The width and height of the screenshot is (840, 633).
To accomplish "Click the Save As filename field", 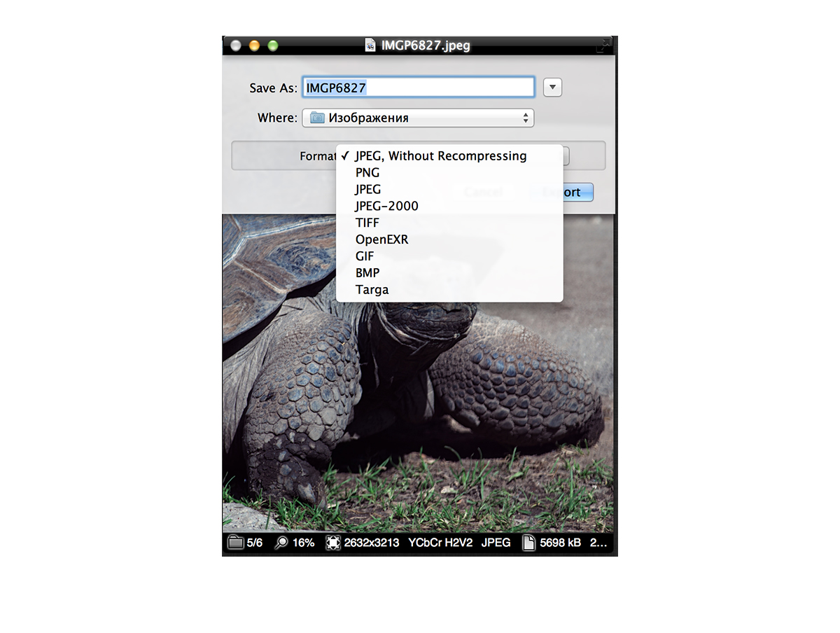I will point(419,88).
